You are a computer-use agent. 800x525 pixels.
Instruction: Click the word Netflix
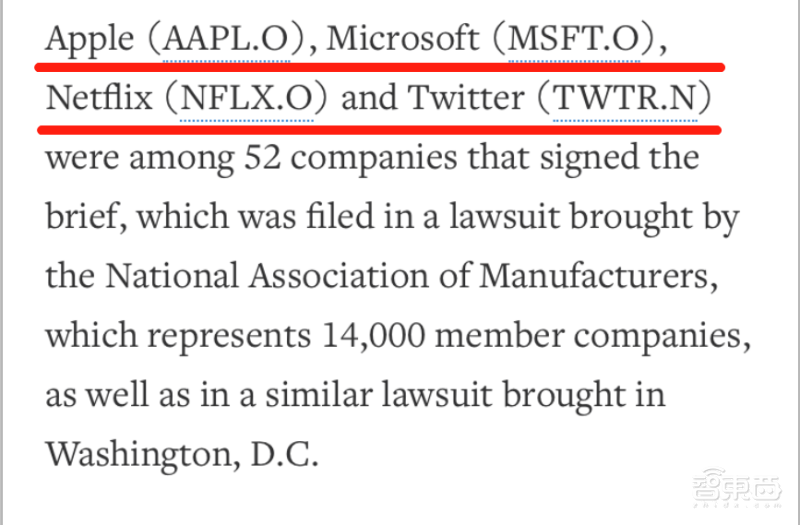coord(97,99)
